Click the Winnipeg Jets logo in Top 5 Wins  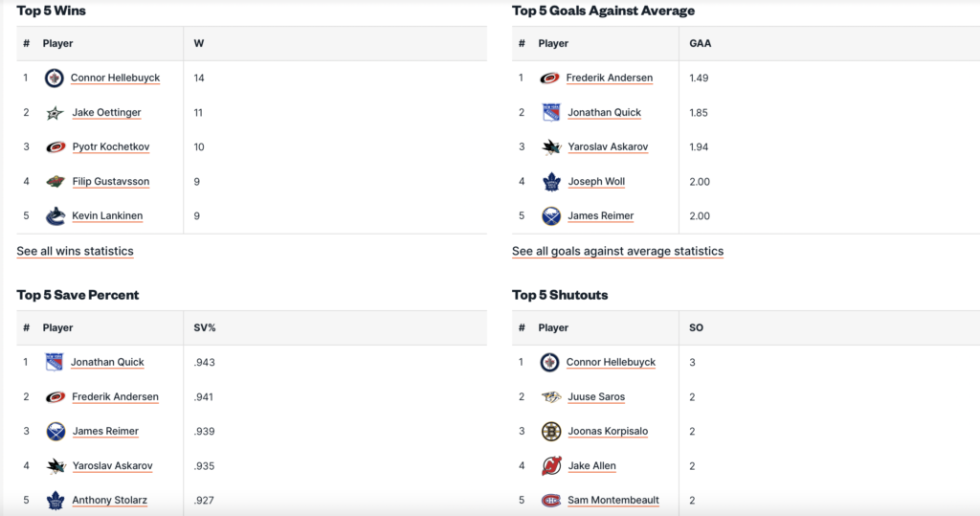tap(55, 79)
